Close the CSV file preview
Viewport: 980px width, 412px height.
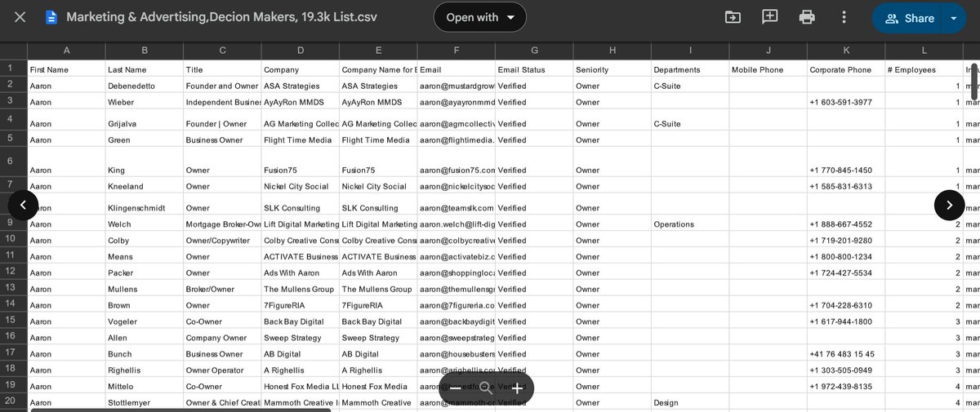(x=20, y=17)
